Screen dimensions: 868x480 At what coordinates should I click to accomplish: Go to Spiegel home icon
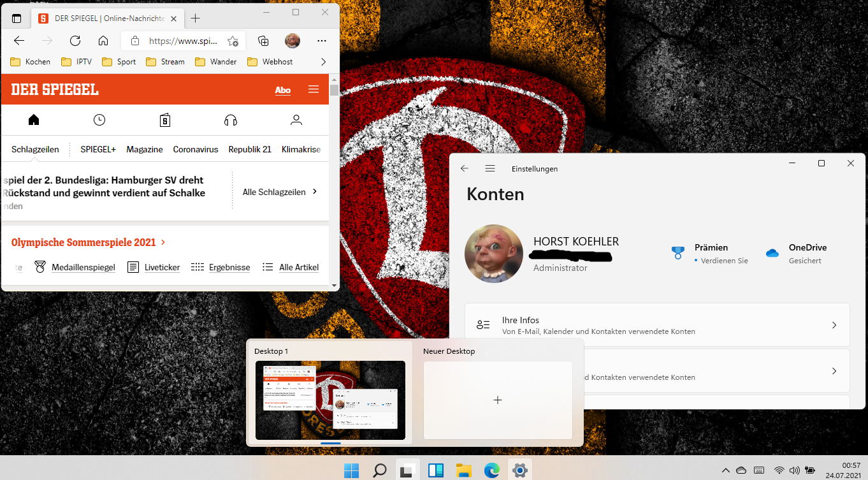[x=34, y=120]
